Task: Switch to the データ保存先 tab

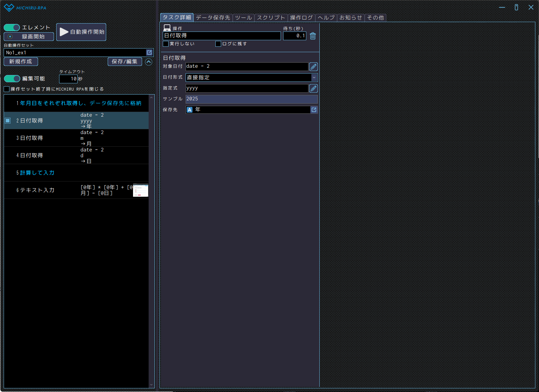Action: pyautogui.click(x=213, y=18)
